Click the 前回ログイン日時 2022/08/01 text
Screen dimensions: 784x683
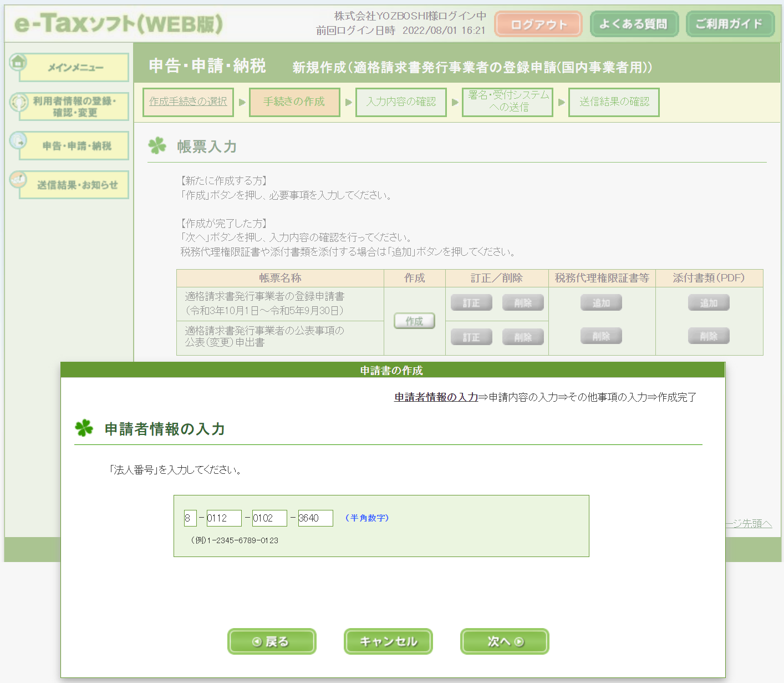(401, 31)
